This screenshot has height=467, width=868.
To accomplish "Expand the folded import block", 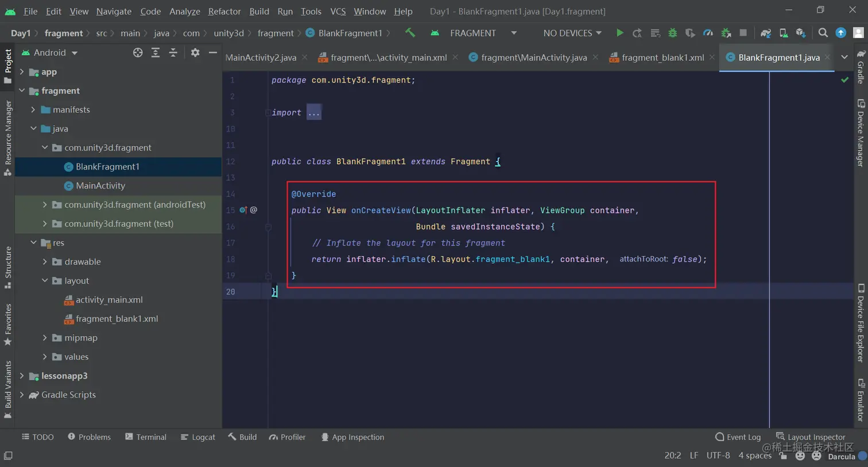I will tap(313, 113).
